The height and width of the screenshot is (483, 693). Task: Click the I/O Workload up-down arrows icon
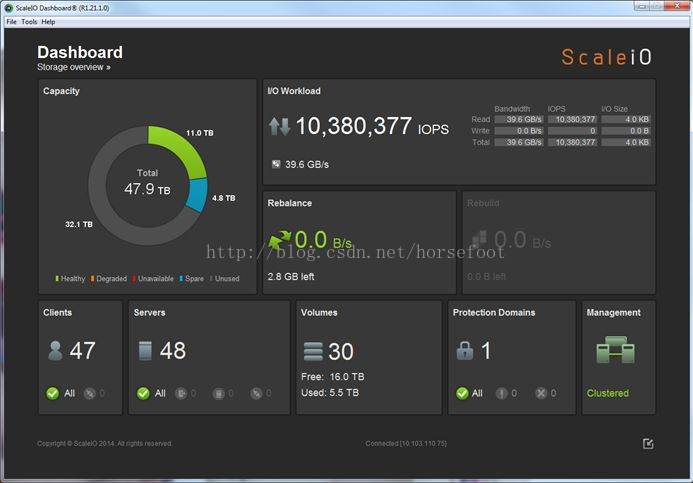click(279, 127)
